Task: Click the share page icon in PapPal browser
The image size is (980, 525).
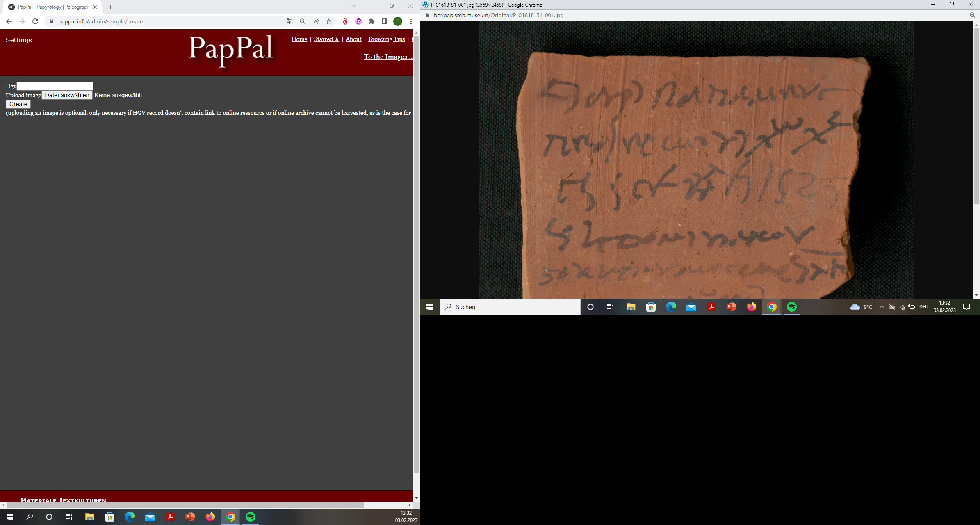Action: click(316, 21)
